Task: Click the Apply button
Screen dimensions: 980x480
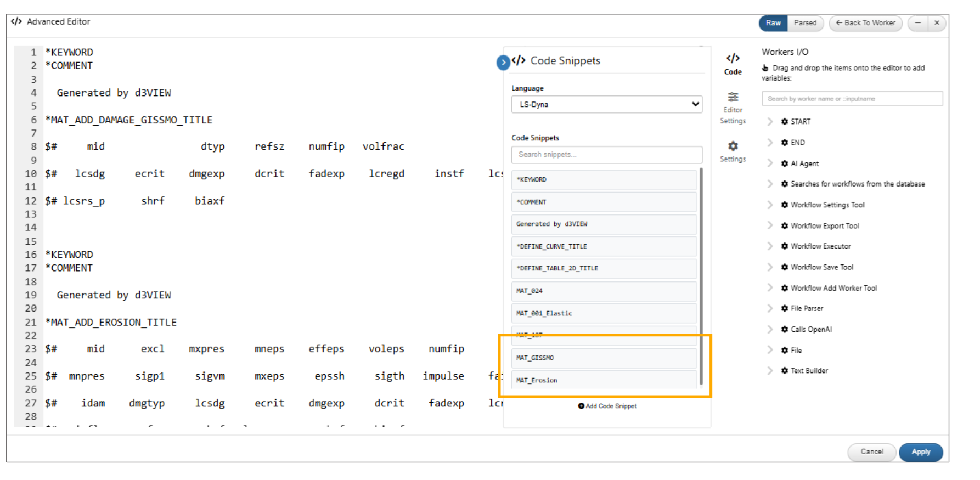Action: [x=921, y=452]
